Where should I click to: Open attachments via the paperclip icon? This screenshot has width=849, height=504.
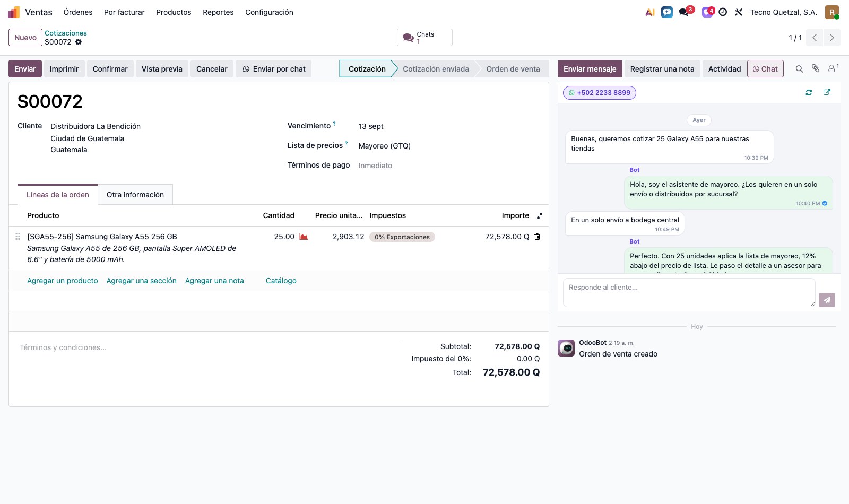(816, 68)
